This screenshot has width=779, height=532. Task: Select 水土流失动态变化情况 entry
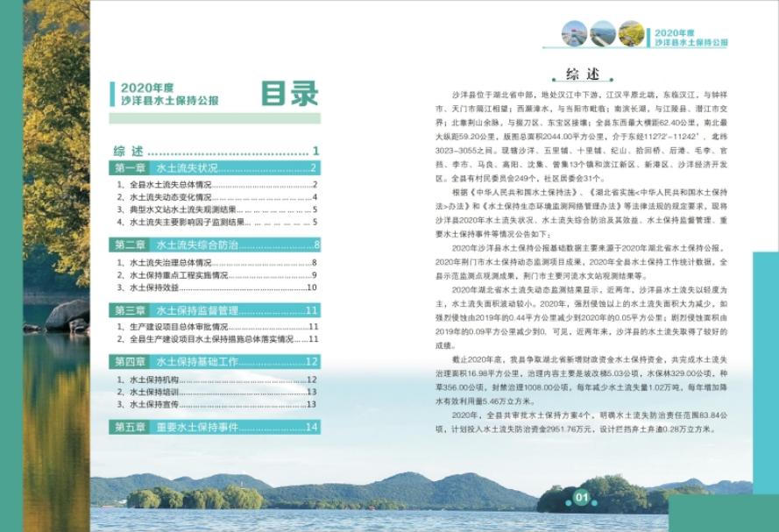pos(217,197)
